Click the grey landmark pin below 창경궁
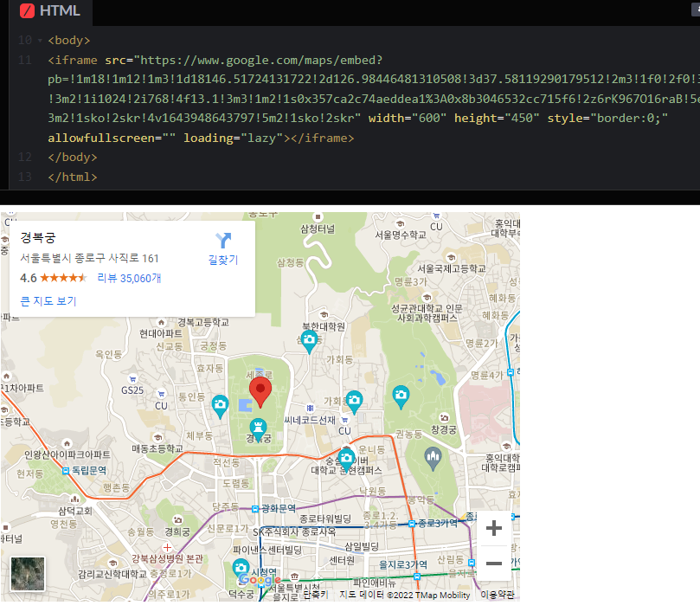The width and height of the screenshot is (700, 612). (x=433, y=458)
